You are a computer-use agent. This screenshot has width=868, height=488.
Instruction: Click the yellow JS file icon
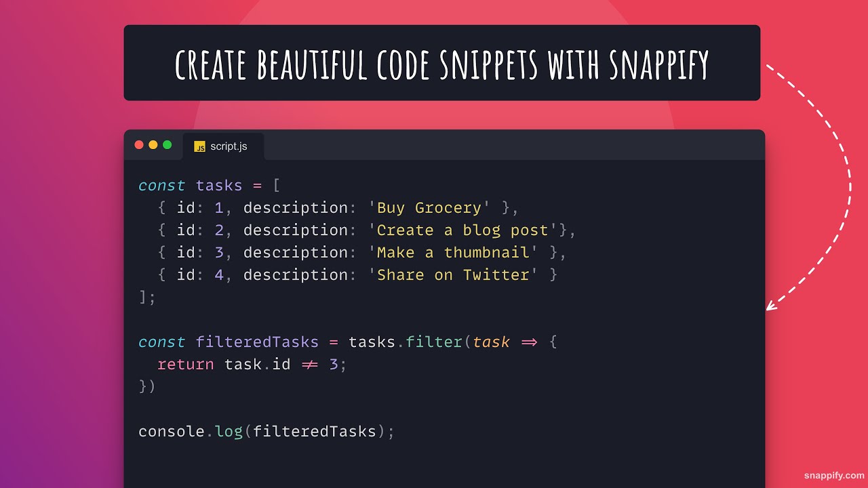click(x=199, y=146)
